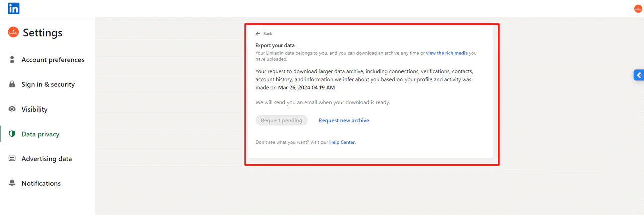The width and height of the screenshot is (644, 215).
Task: Click the person icon for Account preferences
Action: click(x=12, y=59)
